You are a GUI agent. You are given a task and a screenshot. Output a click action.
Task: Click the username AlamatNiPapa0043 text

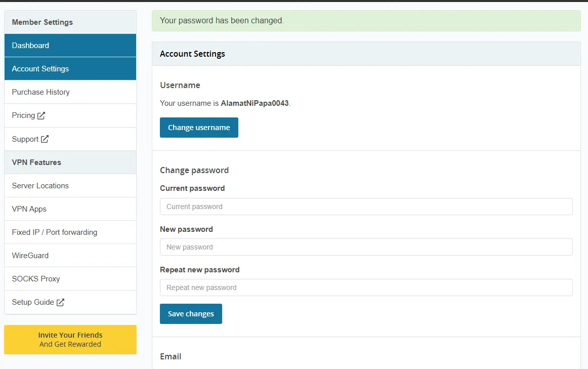[255, 103]
